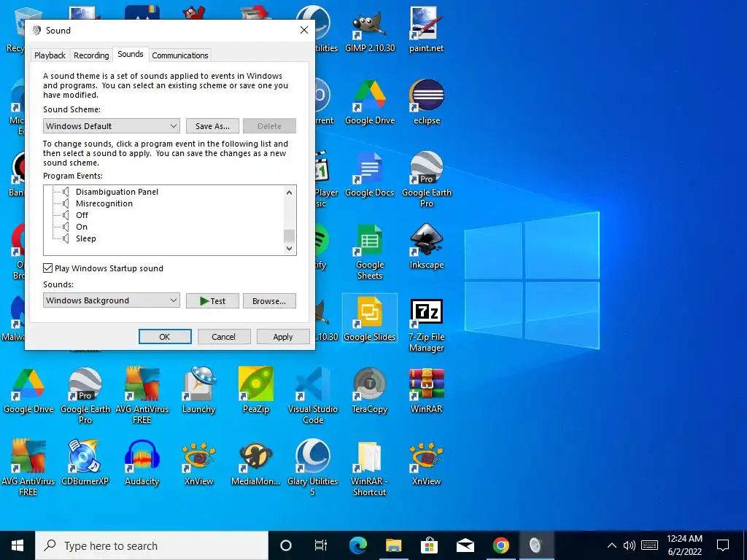Click the Google Drive icon beside eclipse

pos(370,101)
